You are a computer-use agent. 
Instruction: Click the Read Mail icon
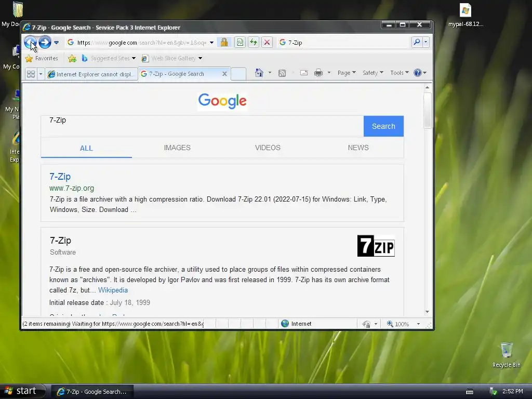303,73
